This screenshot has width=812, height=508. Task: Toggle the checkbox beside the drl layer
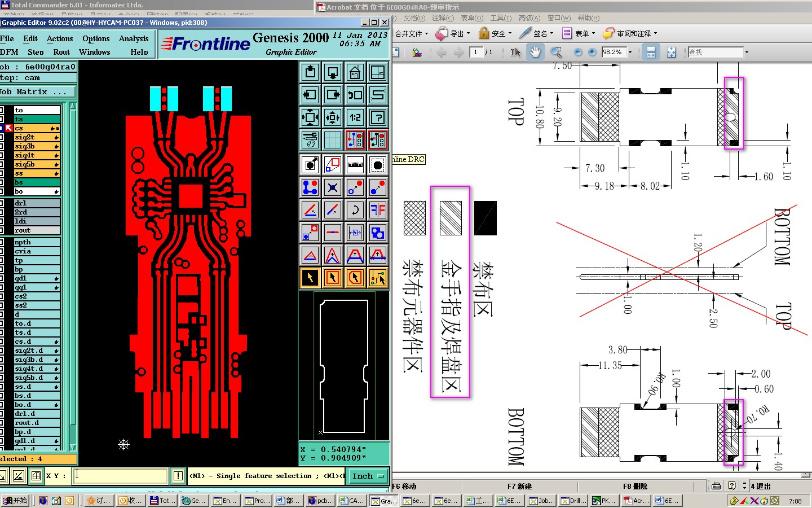click(2, 203)
